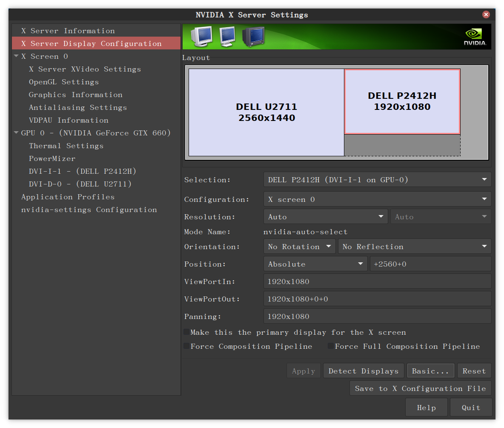Open X Server XVideo Settings page
Image resolution: width=504 pixels, height=428 pixels.
pyautogui.click(x=85, y=69)
